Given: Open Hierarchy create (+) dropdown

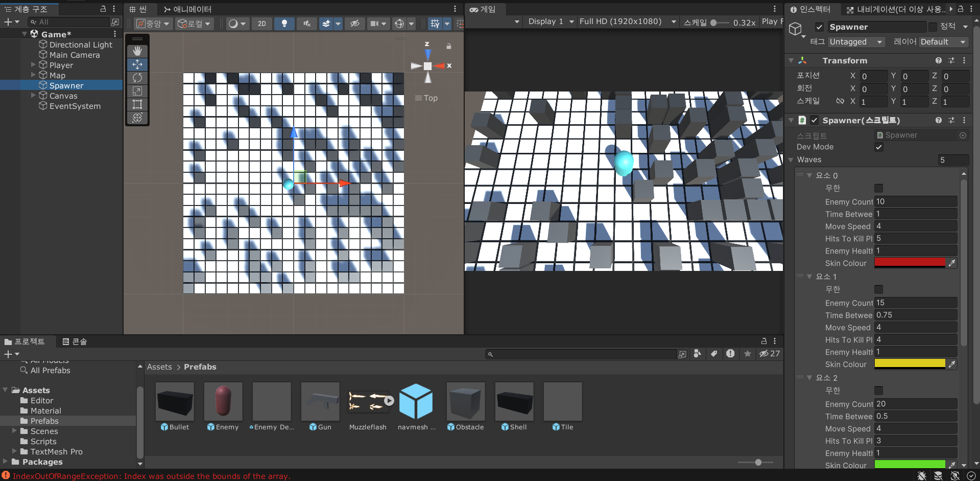Looking at the screenshot, I should tap(11, 22).
